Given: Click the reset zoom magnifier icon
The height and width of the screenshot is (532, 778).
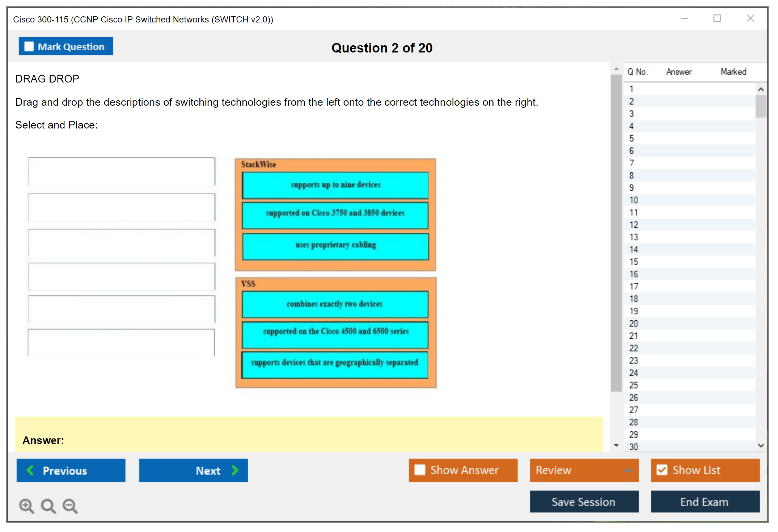Looking at the screenshot, I should (x=48, y=506).
